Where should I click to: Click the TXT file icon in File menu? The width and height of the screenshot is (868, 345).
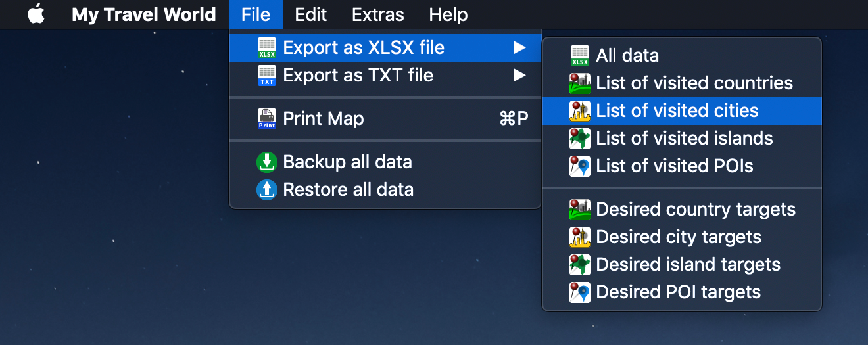267,76
